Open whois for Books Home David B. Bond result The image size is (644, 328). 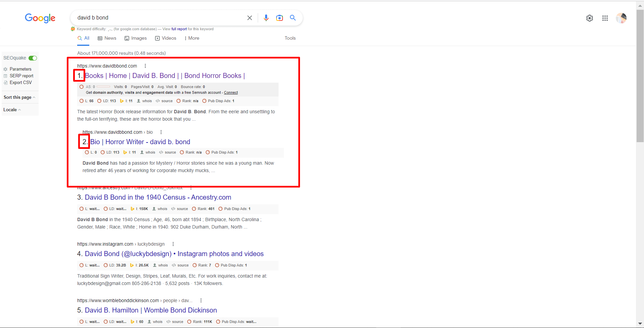(144, 101)
